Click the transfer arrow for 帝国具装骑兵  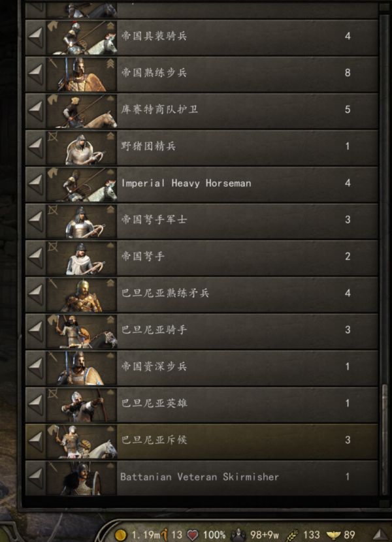pyautogui.click(x=36, y=37)
